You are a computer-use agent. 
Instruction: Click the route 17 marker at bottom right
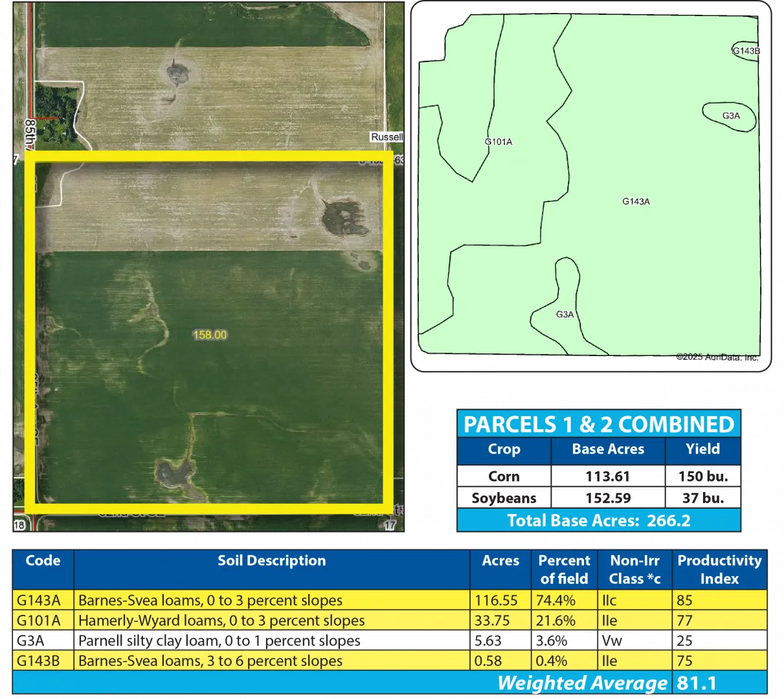coord(389,526)
